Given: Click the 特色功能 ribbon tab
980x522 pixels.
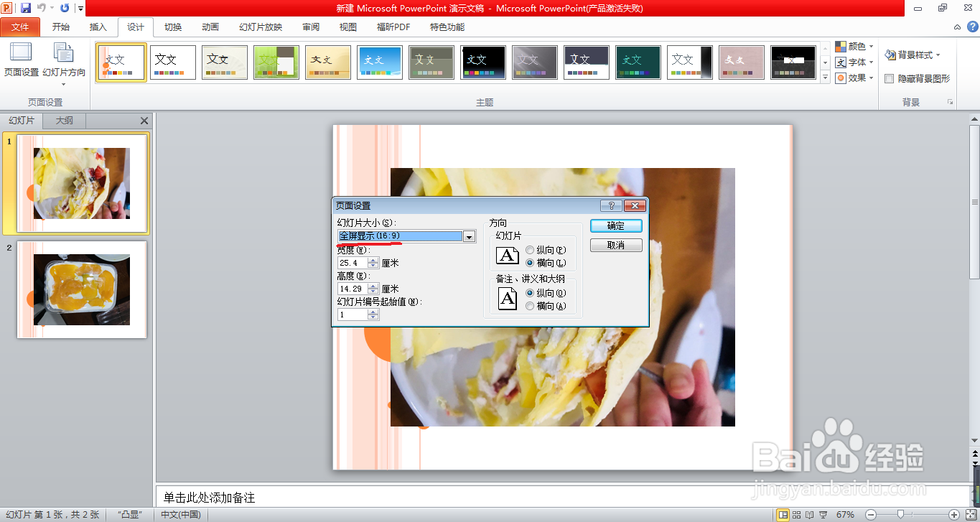Looking at the screenshot, I should coord(447,27).
